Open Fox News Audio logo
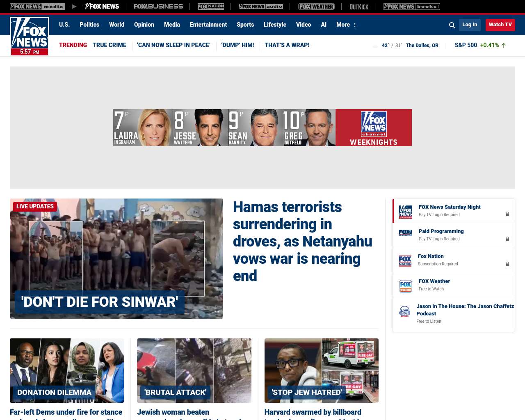This screenshot has height=420, width=525. (261, 7)
